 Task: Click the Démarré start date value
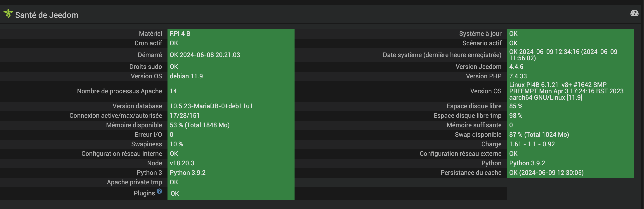[205, 55]
